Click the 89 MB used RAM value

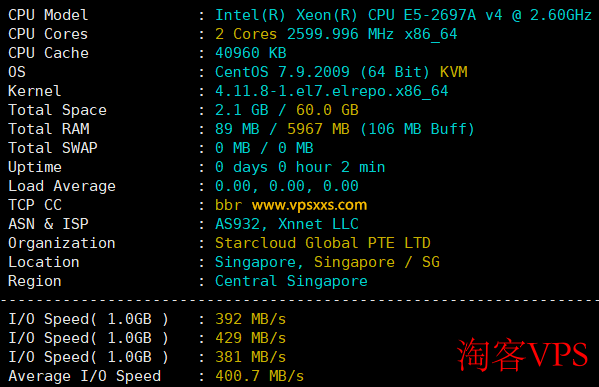pos(237,129)
